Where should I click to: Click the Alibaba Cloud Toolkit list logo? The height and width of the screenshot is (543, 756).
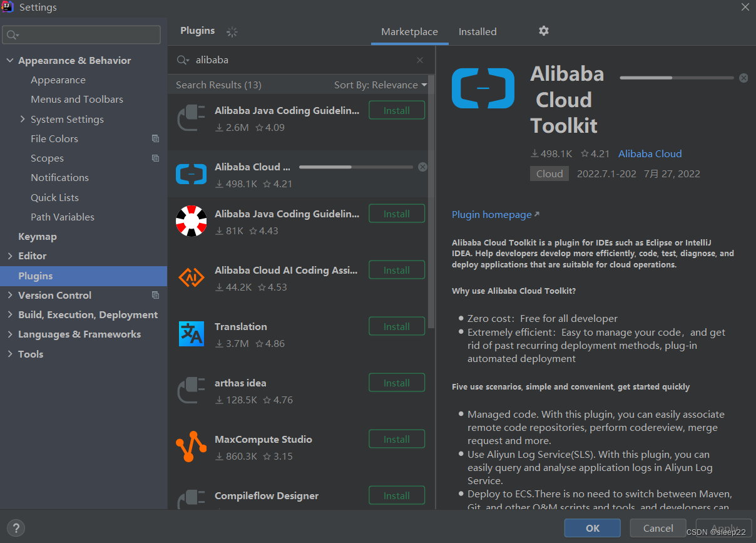tap(192, 174)
